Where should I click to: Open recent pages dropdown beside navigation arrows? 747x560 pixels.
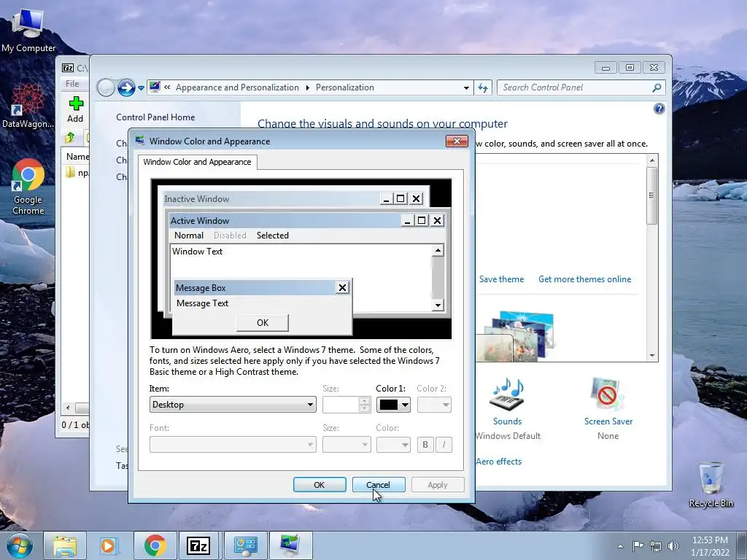pyautogui.click(x=141, y=88)
